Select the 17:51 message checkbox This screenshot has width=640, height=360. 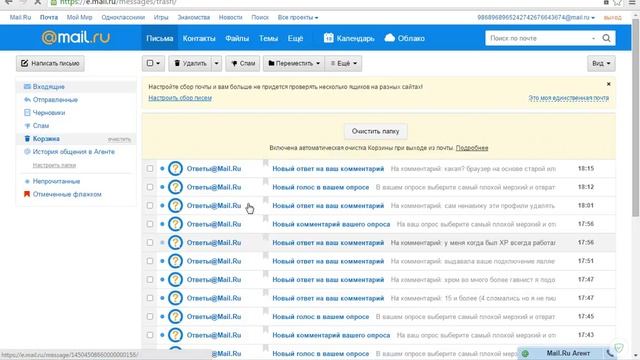click(x=150, y=261)
